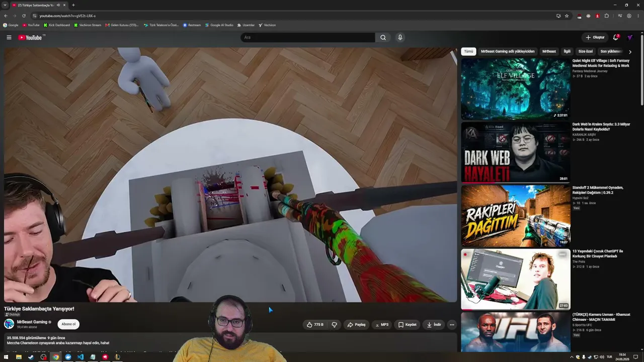Image resolution: width=644 pixels, height=362 pixels.
Task: Open the Restream bookmark
Action: [x=192, y=25]
